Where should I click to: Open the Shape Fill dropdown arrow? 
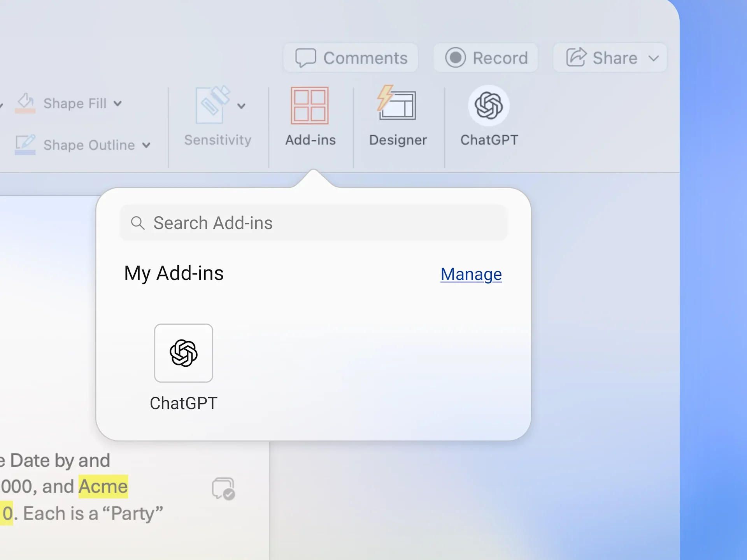pyautogui.click(x=117, y=103)
